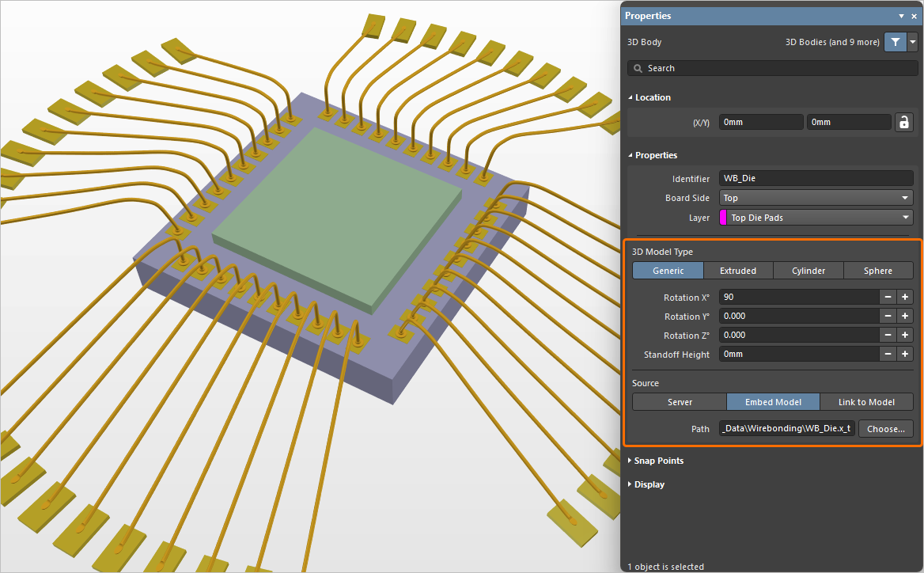
Task: Click the padlock to unlock X/Y coordinates
Action: [x=904, y=122]
